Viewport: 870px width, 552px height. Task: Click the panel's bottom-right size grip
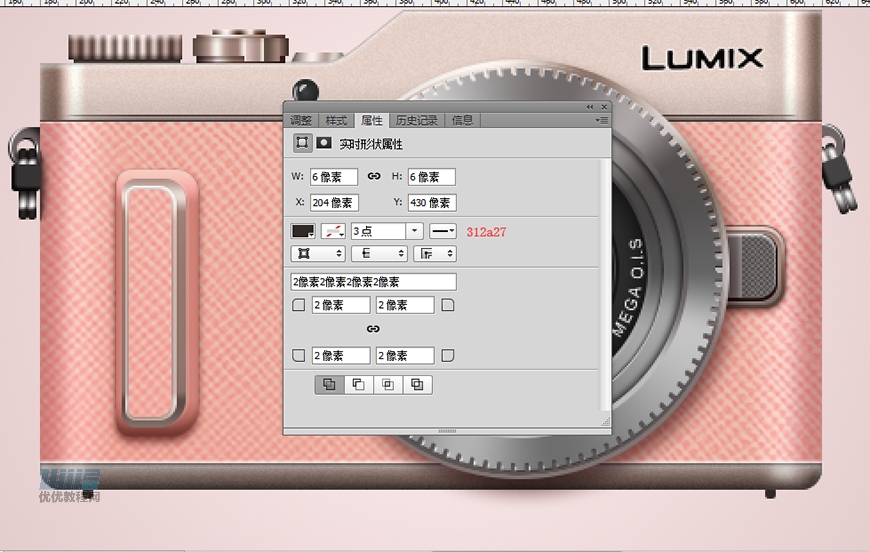(605, 422)
